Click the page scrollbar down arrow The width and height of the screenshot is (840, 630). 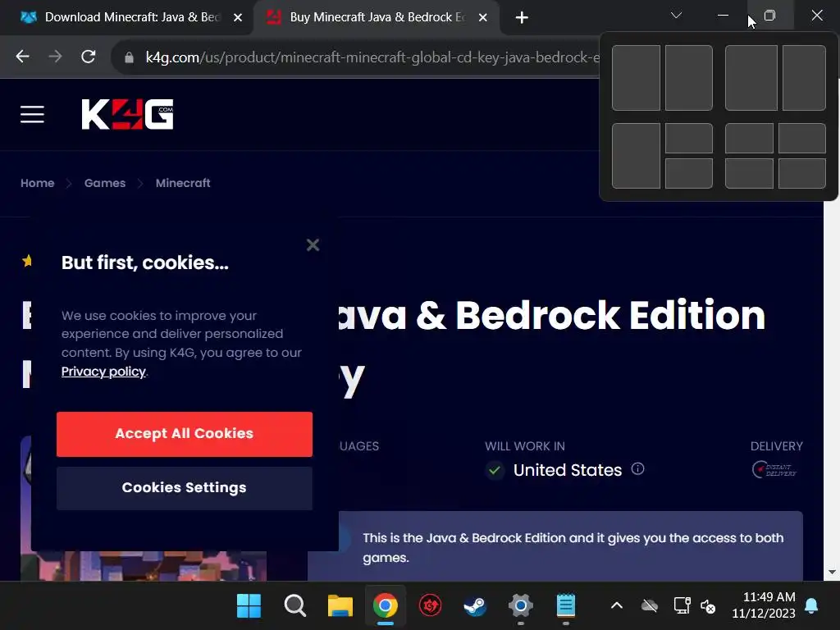click(832, 572)
